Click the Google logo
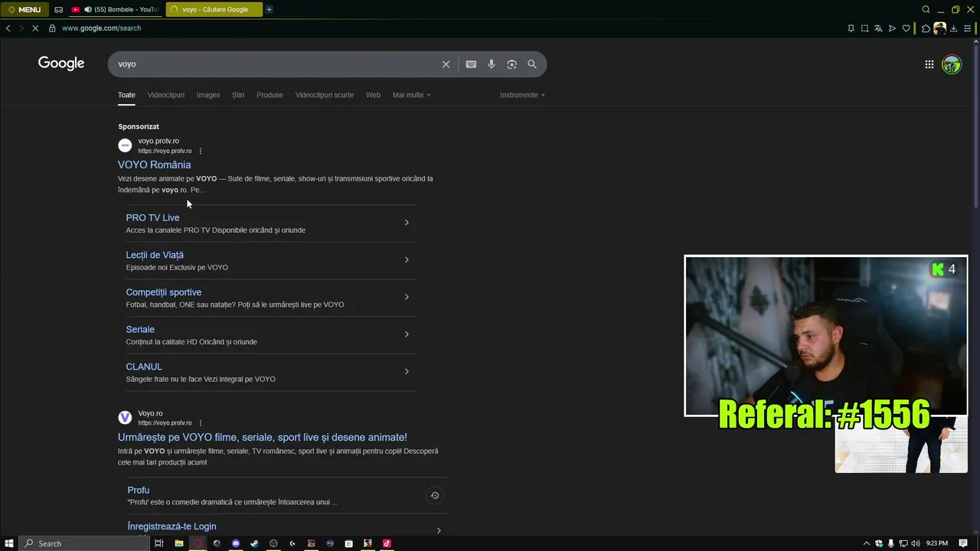Image resolution: width=980 pixels, height=551 pixels. pos(61,64)
